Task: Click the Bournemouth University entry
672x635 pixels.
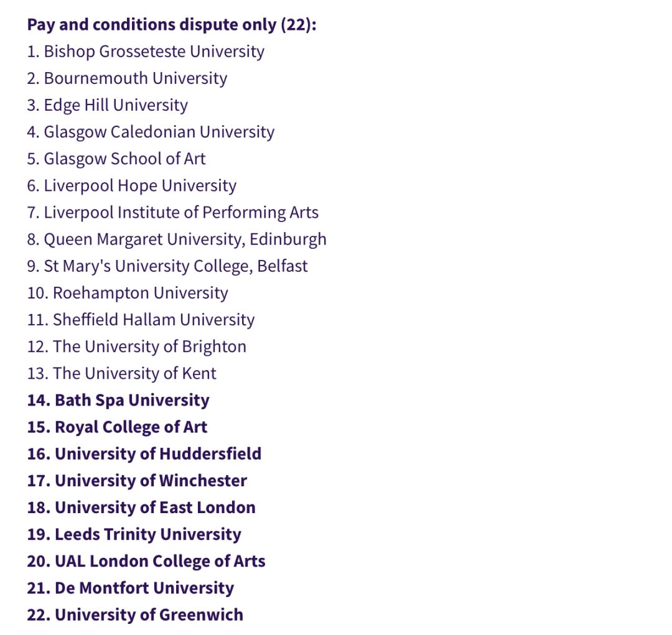Action: (x=135, y=78)
